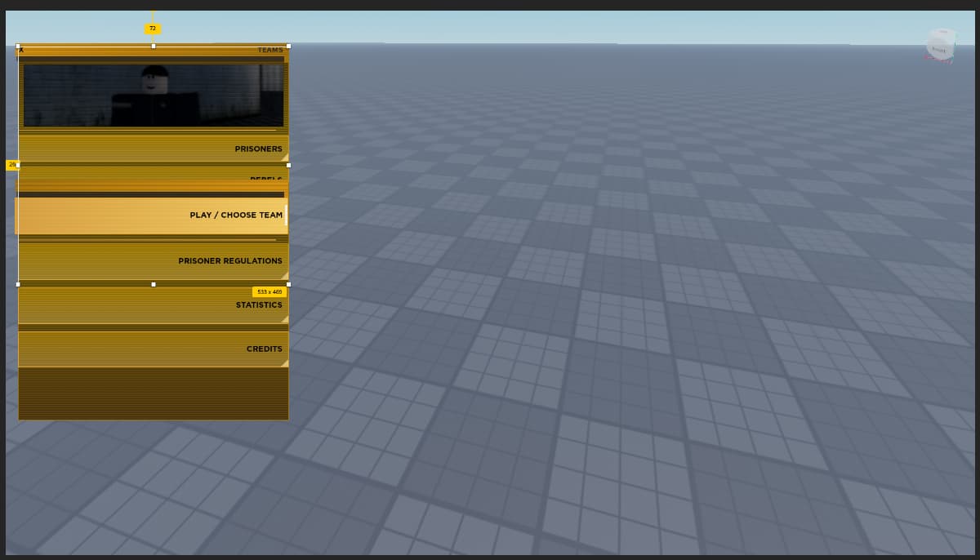
Task: Grab the top-center selection resize handle
Action: tap(154, 46)
